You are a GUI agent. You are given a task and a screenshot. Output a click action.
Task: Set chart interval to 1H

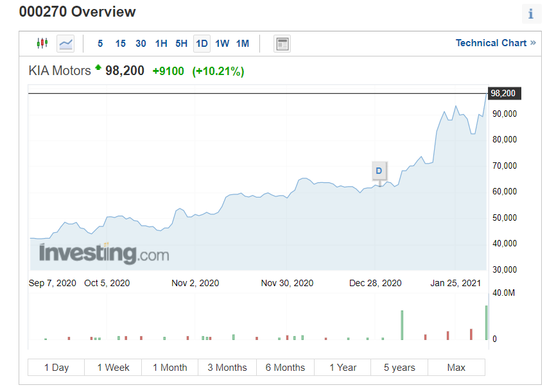[161, 44]
